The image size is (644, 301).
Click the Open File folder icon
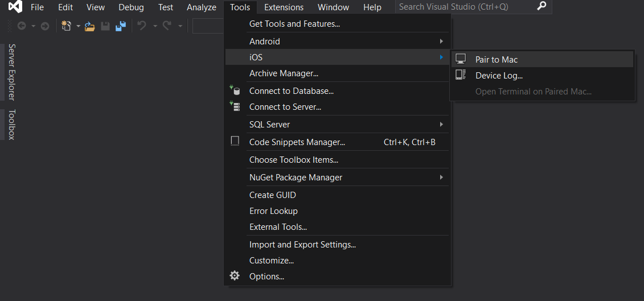pyautogui.click(x=89, y=26)
